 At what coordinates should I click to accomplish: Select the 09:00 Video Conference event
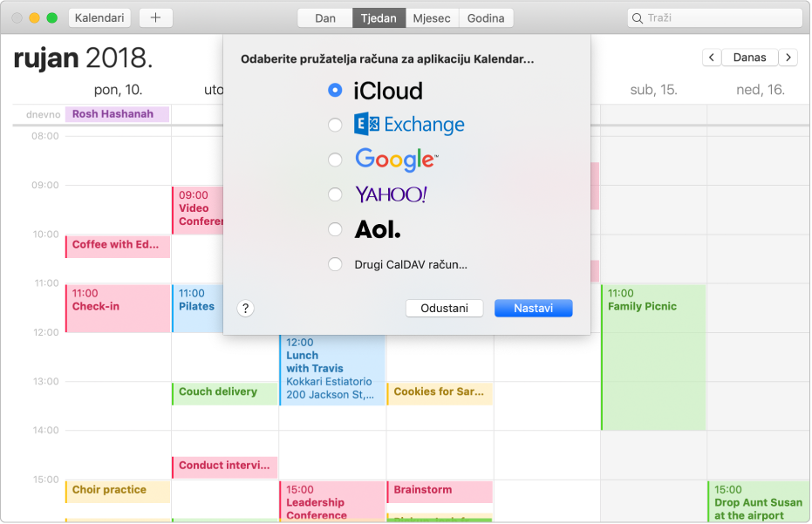tap(197, 210)
